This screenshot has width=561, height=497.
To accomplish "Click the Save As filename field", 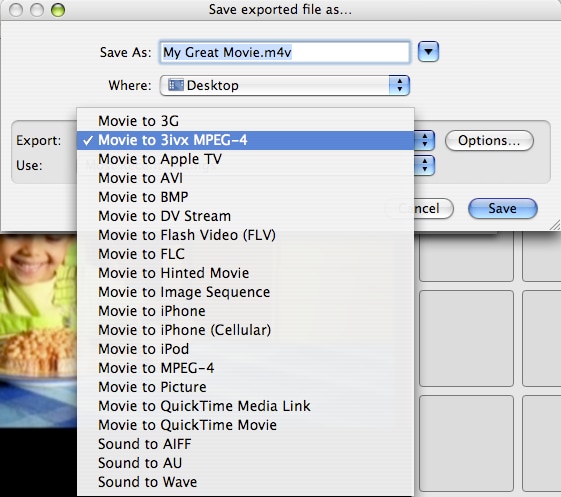I will [x=285, y=52].
